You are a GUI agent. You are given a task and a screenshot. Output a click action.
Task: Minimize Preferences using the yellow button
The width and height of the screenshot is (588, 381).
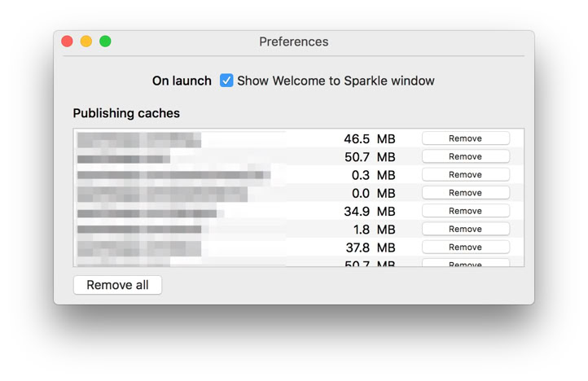pos(86,42)
